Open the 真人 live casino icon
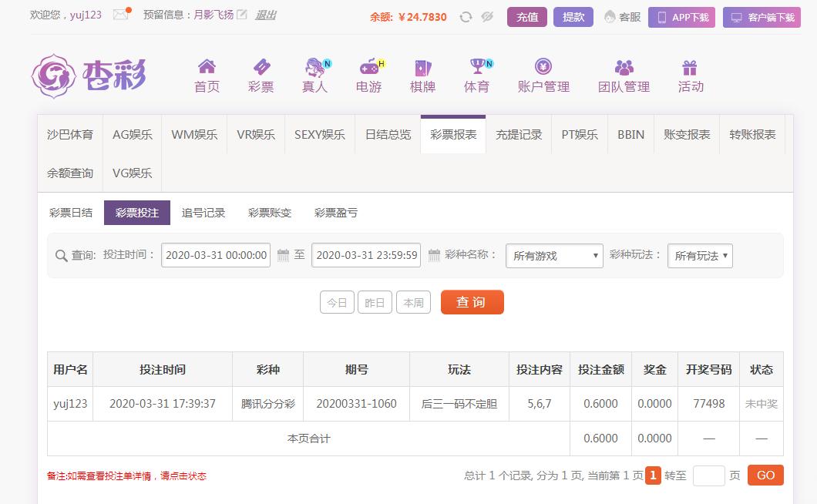The height and width of the screenshot is (504, 817). (316, 67)
